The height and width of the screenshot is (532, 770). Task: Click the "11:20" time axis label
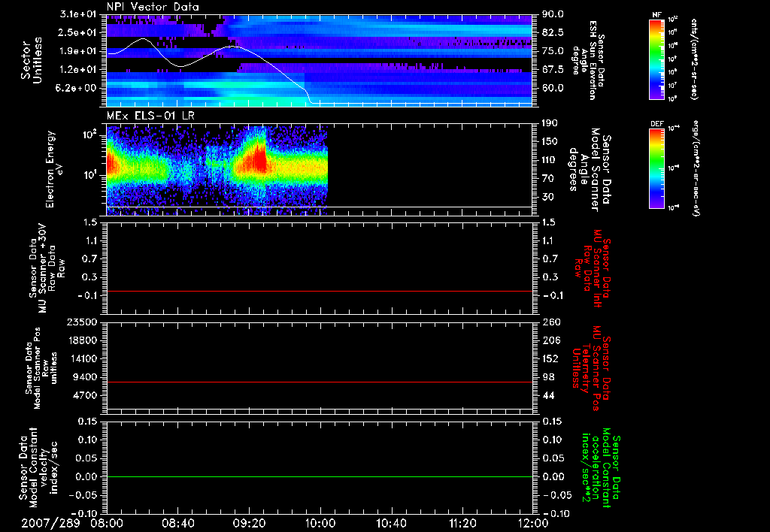click(x=462, y=523)
